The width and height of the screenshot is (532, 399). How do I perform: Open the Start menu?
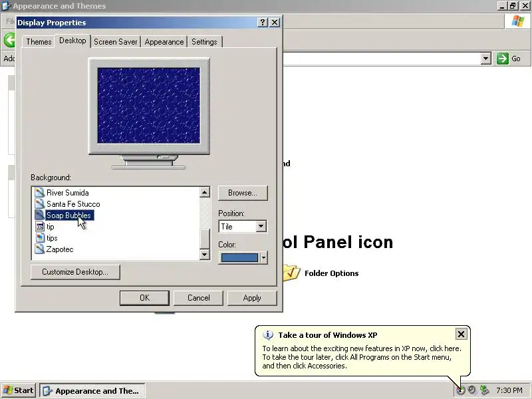coord(19,390)
